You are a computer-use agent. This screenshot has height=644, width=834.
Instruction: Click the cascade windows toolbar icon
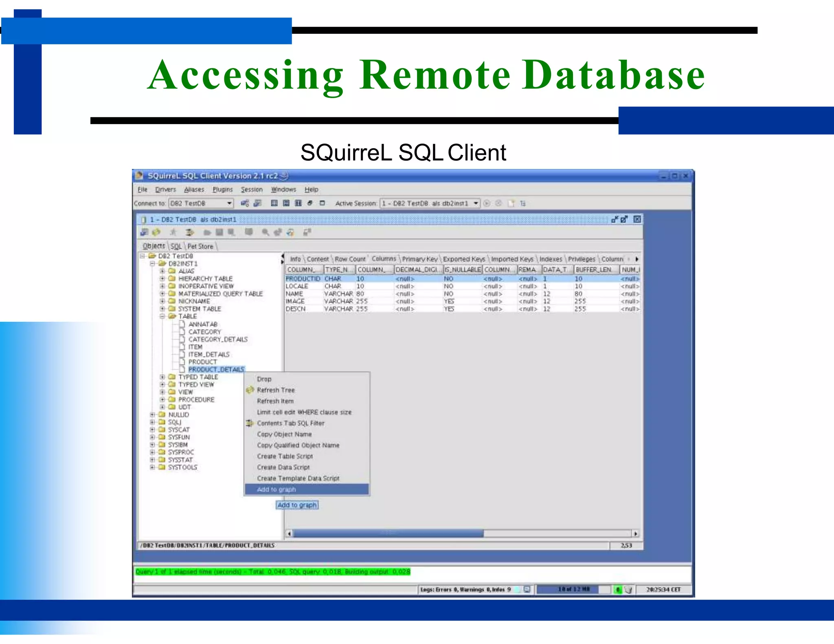click(310, 203)
